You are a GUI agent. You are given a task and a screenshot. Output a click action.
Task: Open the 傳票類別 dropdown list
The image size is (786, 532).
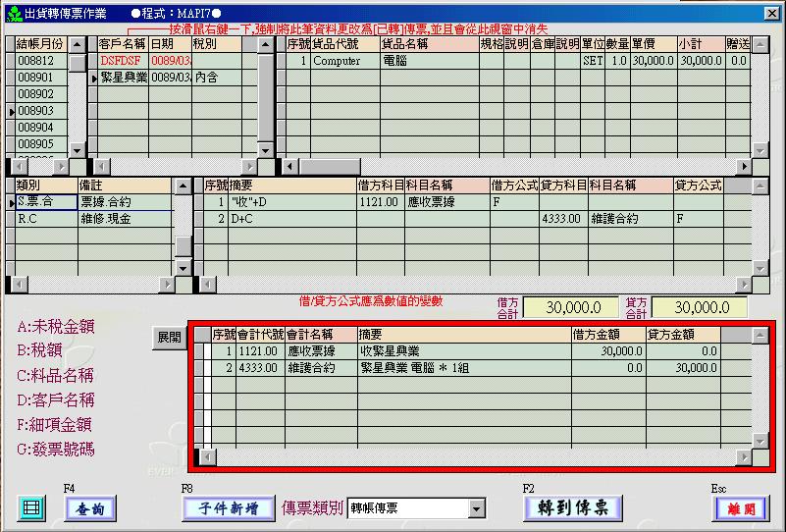(x=477, y=508)
